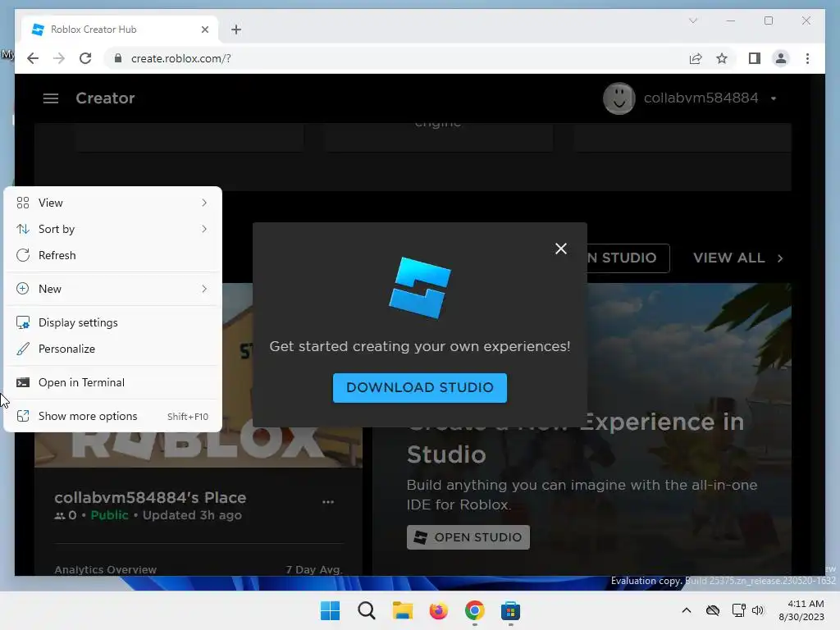Bookmark this page with star icon
This screenshot has width=840, height=630.
click(722, 58)
